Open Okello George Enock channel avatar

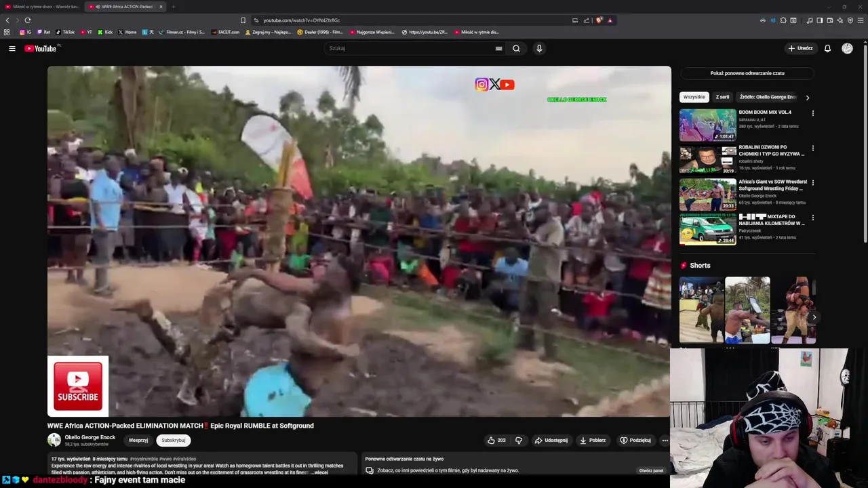[x=54, y=440]
